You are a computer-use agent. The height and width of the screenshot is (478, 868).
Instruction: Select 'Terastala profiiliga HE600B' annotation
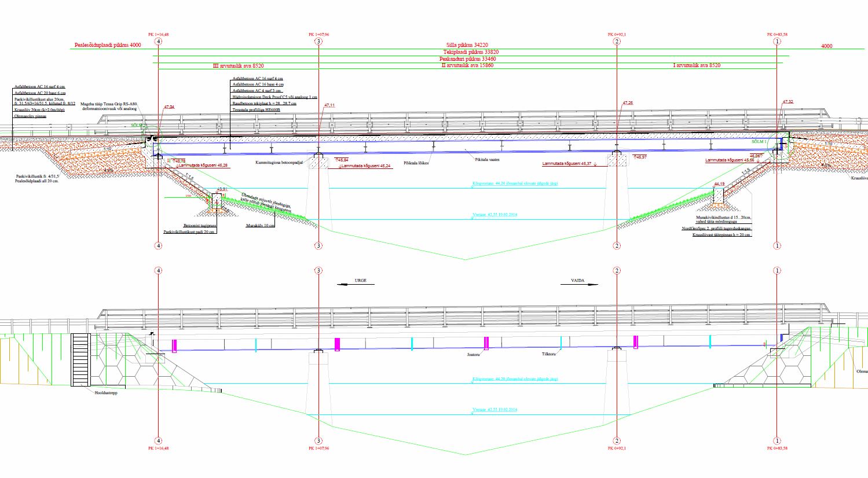256,110
